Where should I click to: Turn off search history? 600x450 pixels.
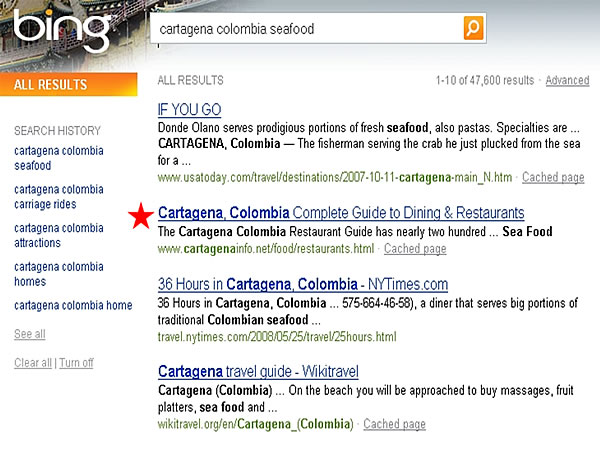[76, 363]
